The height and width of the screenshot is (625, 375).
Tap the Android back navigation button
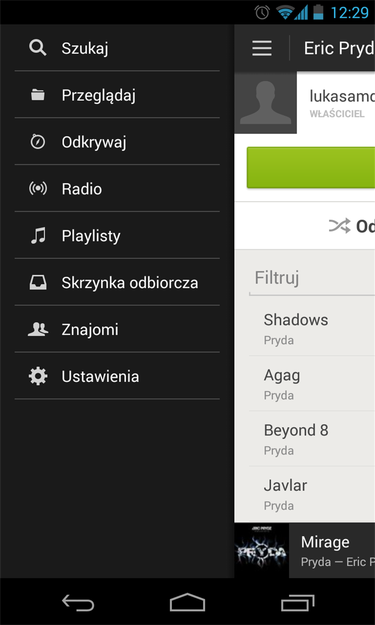click(x=78, y=602)
